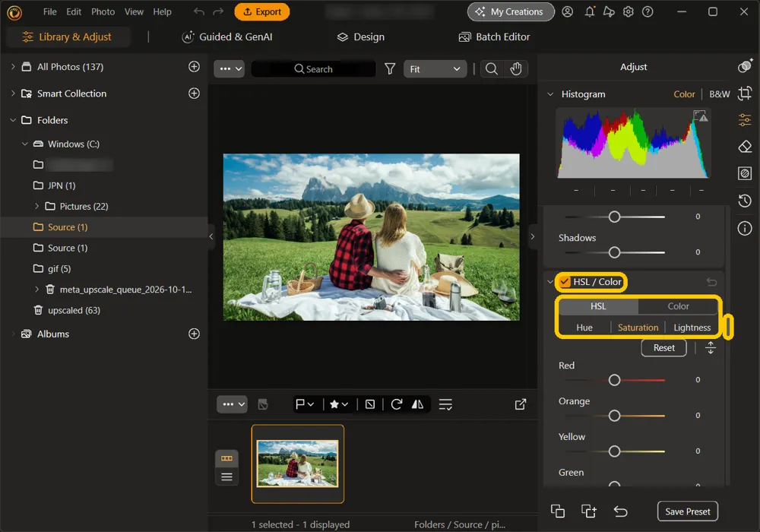Add a new Smart Collection
The width and height of the screenshot is (760, 532).
(194, 93)
